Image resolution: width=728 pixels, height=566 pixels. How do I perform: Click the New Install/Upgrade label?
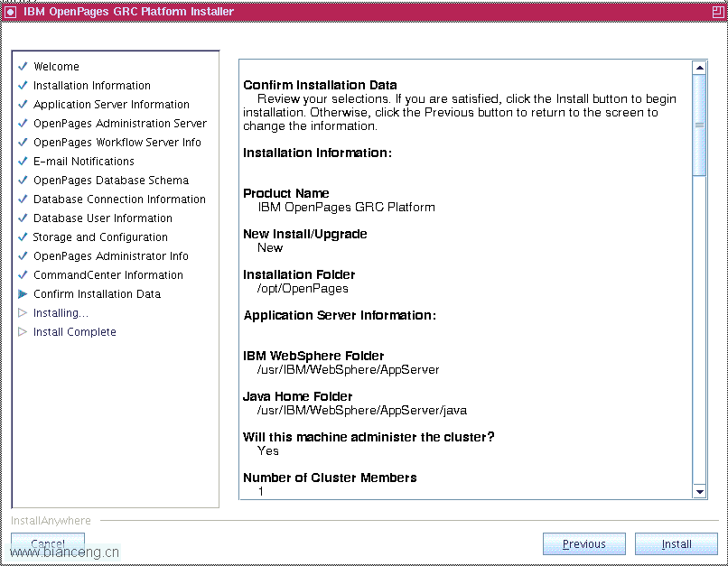(305, 234)
